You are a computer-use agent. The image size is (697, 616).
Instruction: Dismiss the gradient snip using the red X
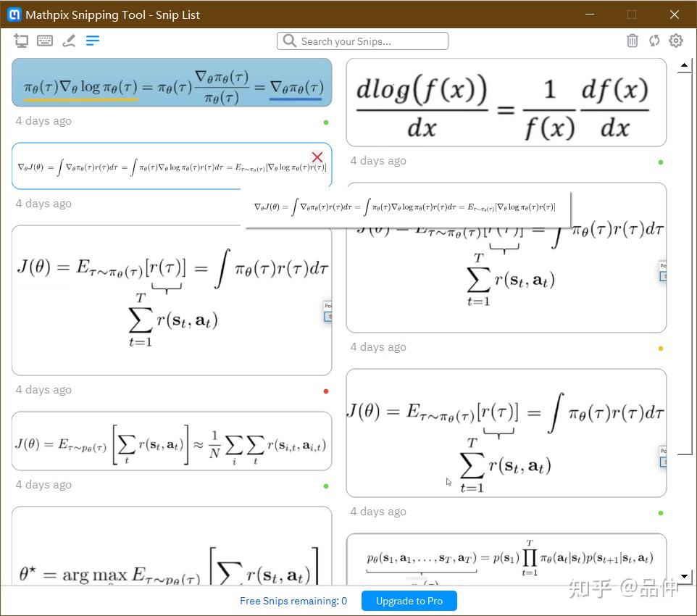point(317,157)
